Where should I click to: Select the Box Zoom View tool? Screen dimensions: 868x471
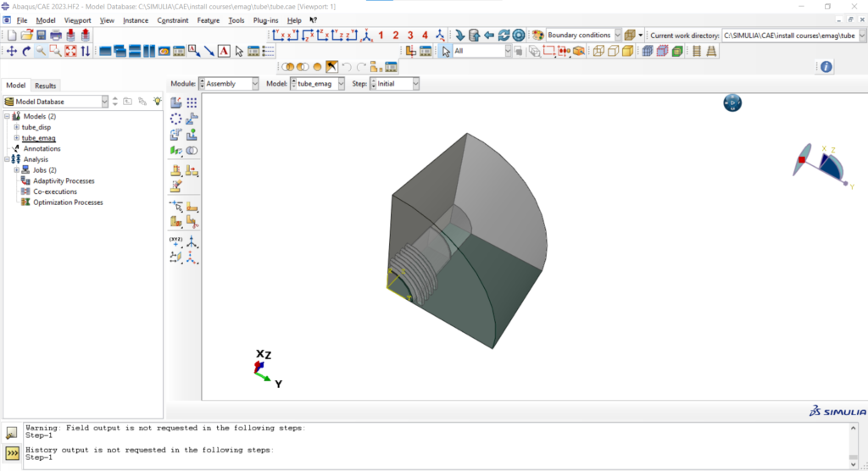(56, 51)
